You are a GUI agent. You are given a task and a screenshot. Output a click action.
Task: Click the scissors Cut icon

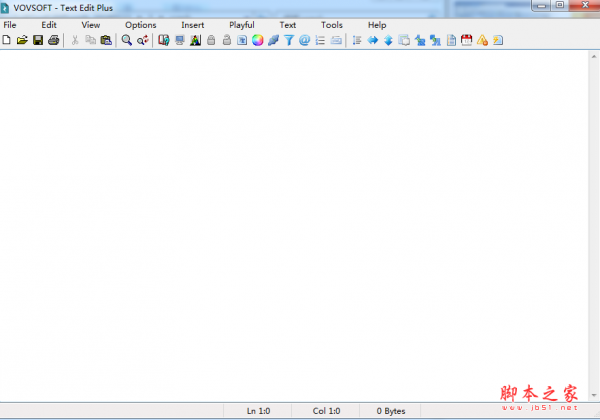[x=75, y=40]
